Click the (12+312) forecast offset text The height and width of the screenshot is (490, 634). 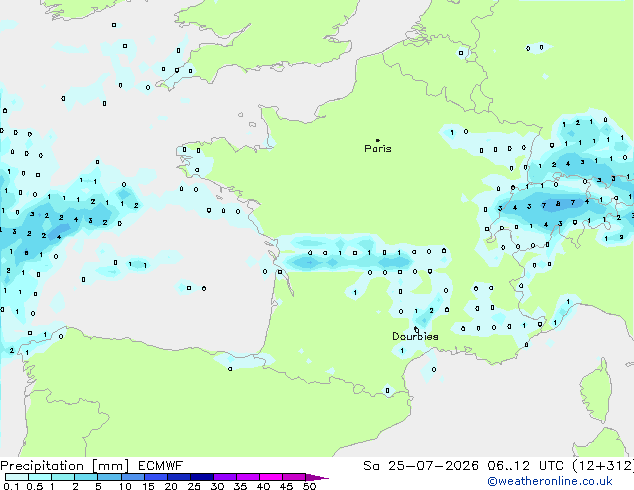coord(603,466)
